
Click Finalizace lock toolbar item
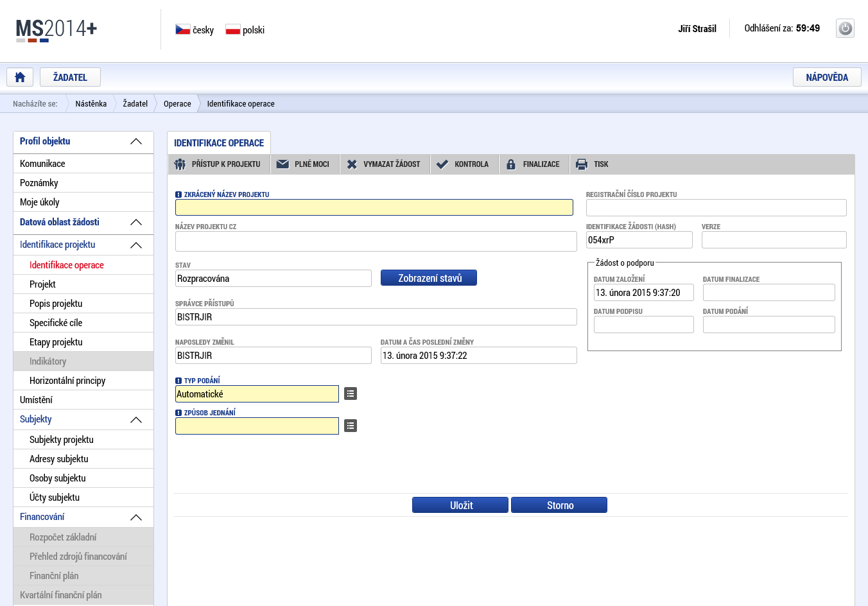tap(534, 164)
